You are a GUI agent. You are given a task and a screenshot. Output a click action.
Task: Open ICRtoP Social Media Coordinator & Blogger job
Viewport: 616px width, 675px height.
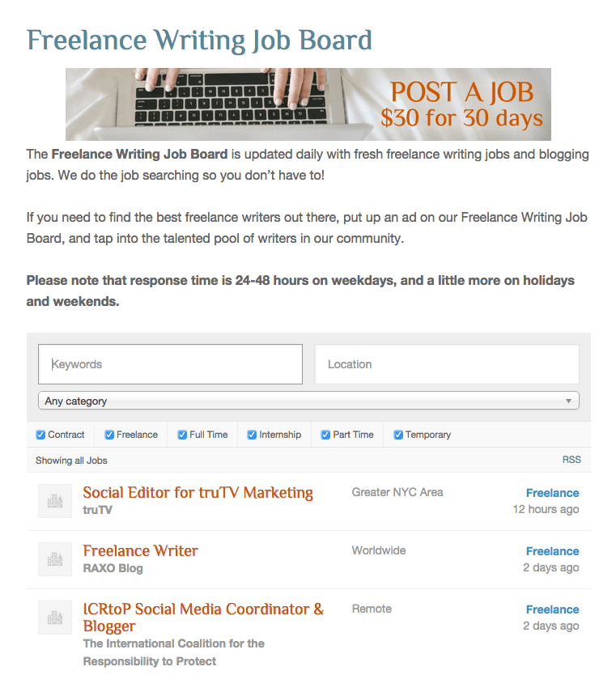coord(203,618)
